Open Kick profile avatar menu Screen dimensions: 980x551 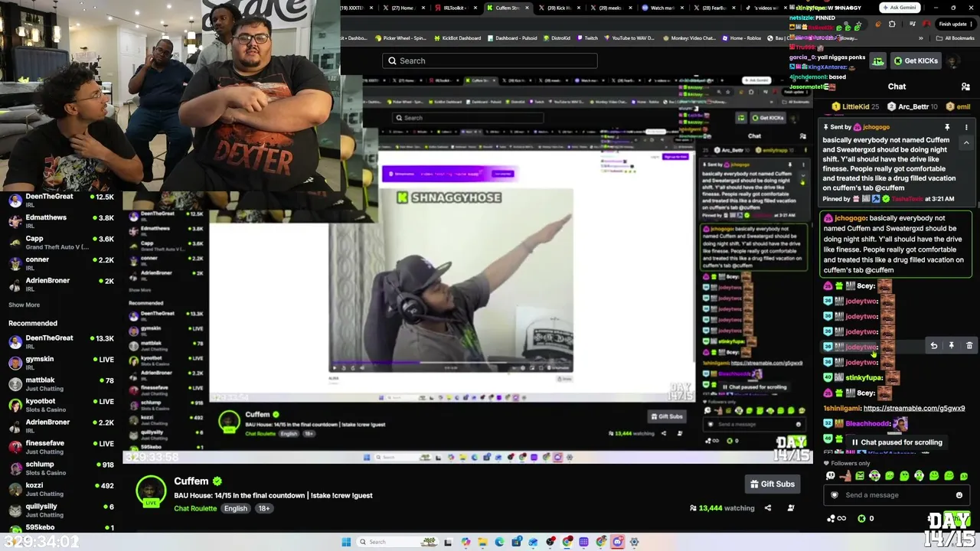pyautogui.click(x=952, y=61)
